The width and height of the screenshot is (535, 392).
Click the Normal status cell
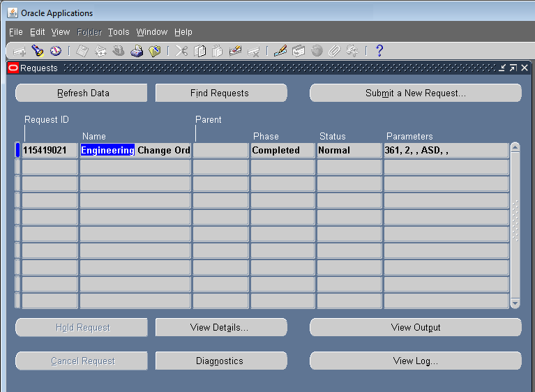click(x=349, y=150)
